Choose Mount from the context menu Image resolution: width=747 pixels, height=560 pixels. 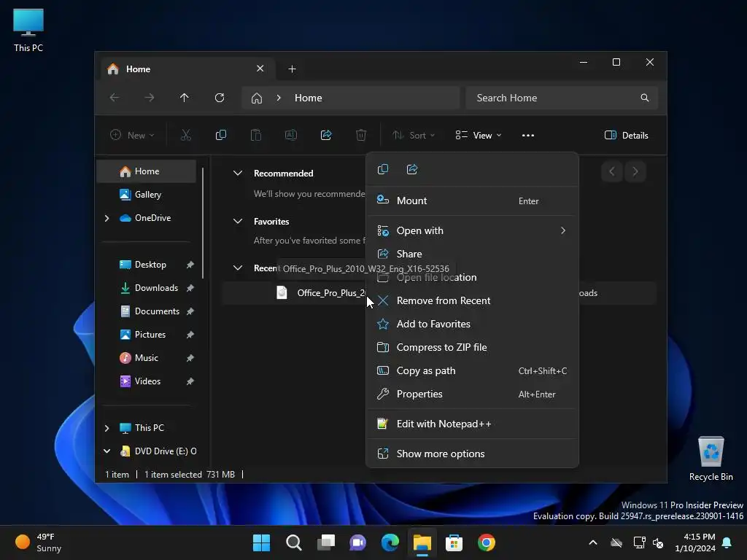point(472,201)
